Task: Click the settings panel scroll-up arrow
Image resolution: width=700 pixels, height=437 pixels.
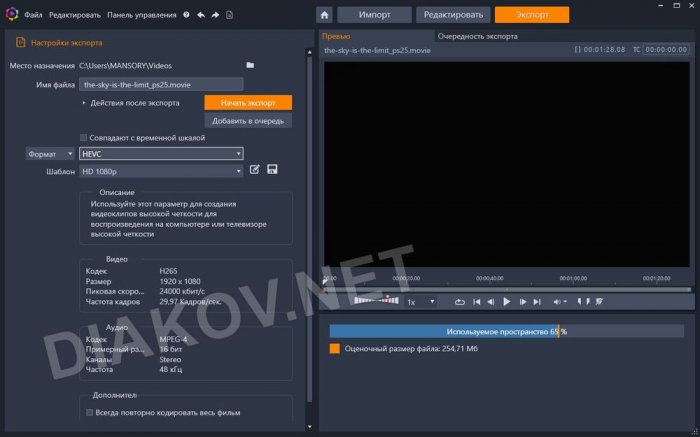Action: coord(310,52)
